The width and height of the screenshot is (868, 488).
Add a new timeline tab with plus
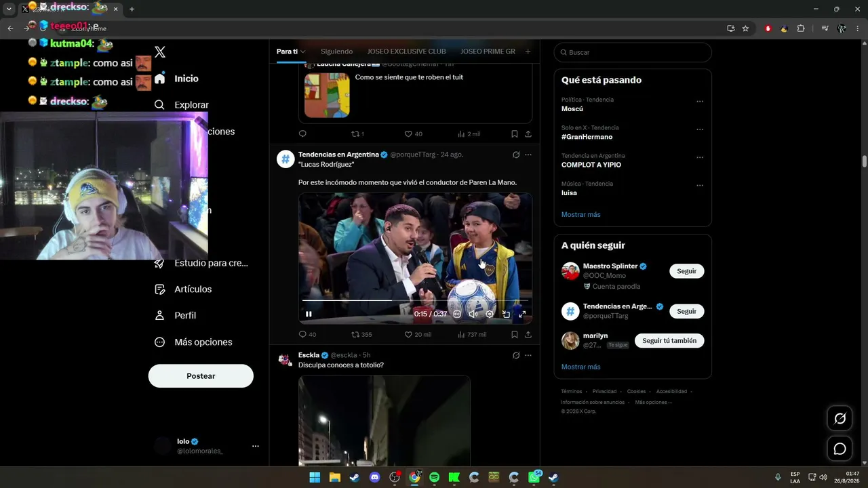[528, 52]
